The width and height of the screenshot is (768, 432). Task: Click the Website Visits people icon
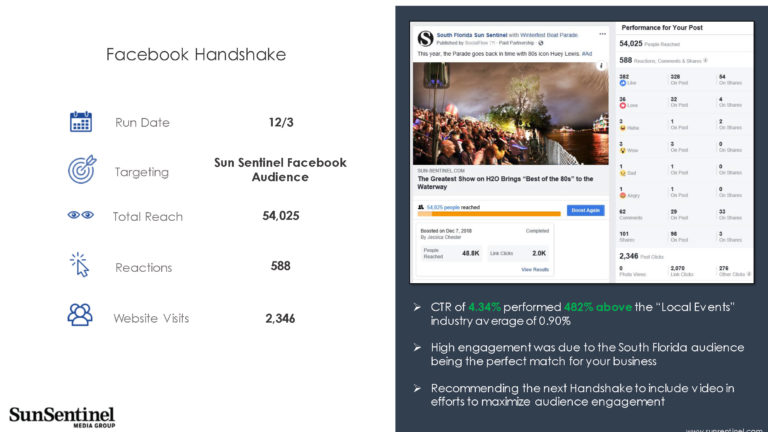coord(80,315)
